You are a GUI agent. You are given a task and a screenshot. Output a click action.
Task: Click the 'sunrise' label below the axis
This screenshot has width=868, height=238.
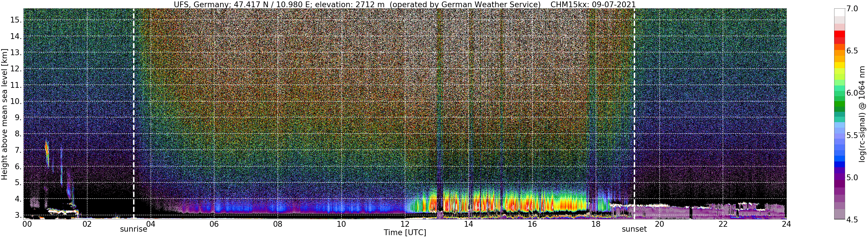point(134,229)
